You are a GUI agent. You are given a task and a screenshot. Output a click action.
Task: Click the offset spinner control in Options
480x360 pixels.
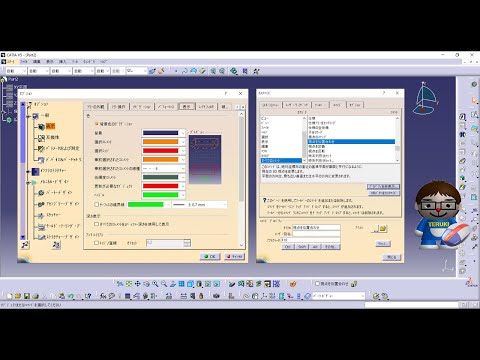187,243
